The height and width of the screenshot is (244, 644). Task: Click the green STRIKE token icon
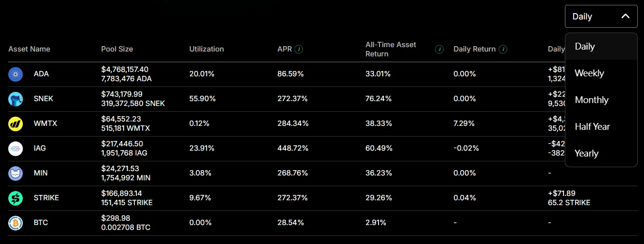coord(16,198)
